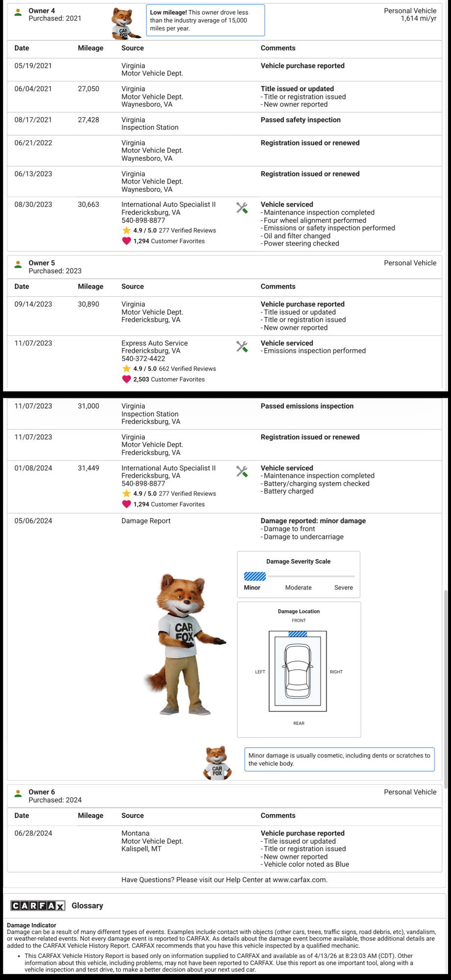Click the blue-striped Minor damage severity bar

point(255,576)
